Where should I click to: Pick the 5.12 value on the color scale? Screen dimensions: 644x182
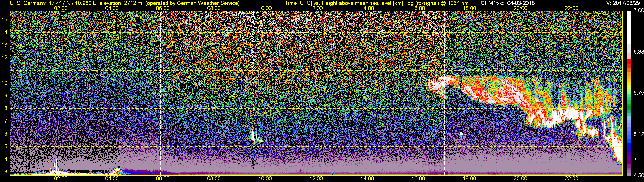pyautogui.click(x=639, y=134)
